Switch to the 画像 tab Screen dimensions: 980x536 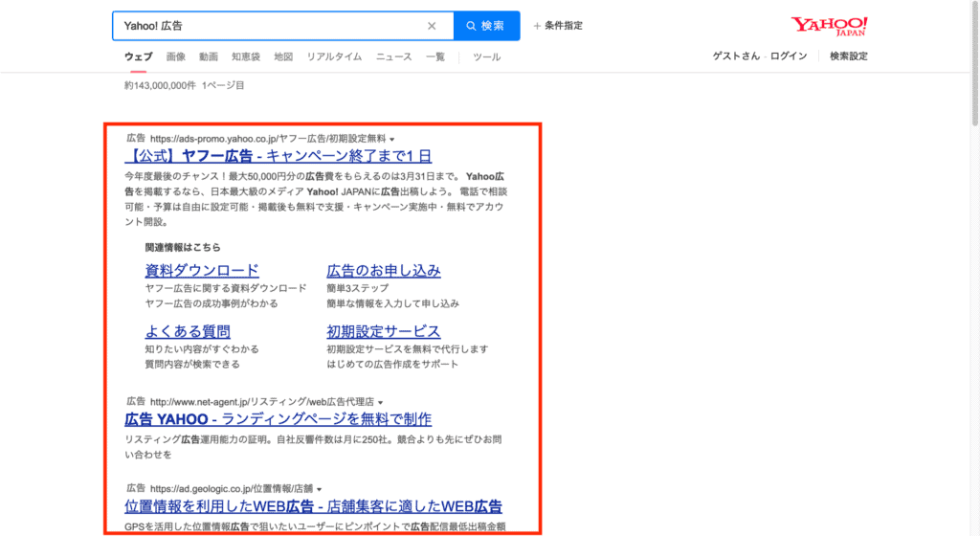[x=176, y=56]
